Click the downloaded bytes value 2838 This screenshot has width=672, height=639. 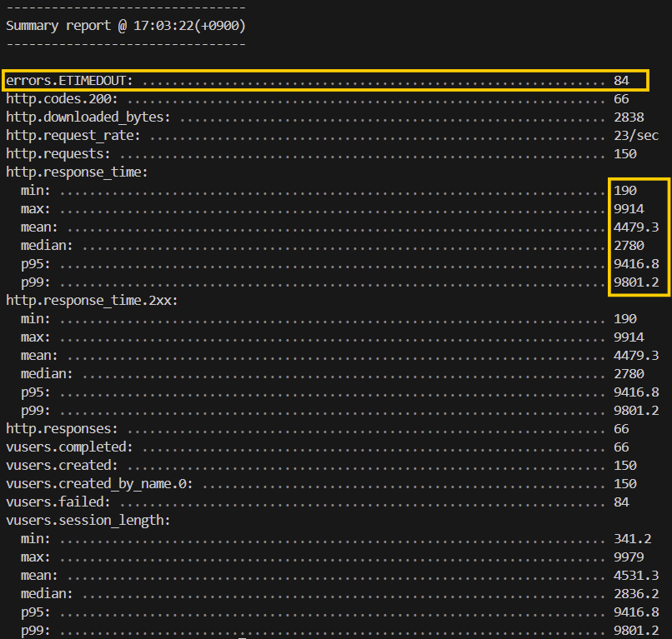(x=629, y=117)
